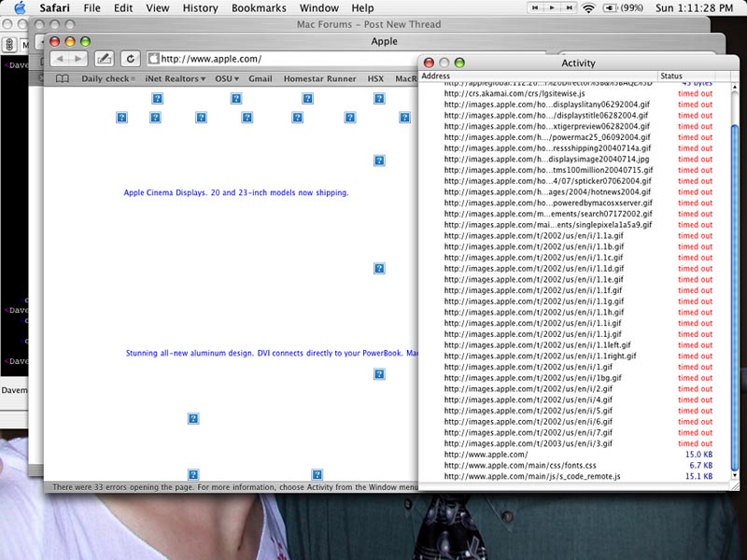Select the poweredbymacosxserver.gif row
The image size is (747, 560).
(x=574, y=203)
